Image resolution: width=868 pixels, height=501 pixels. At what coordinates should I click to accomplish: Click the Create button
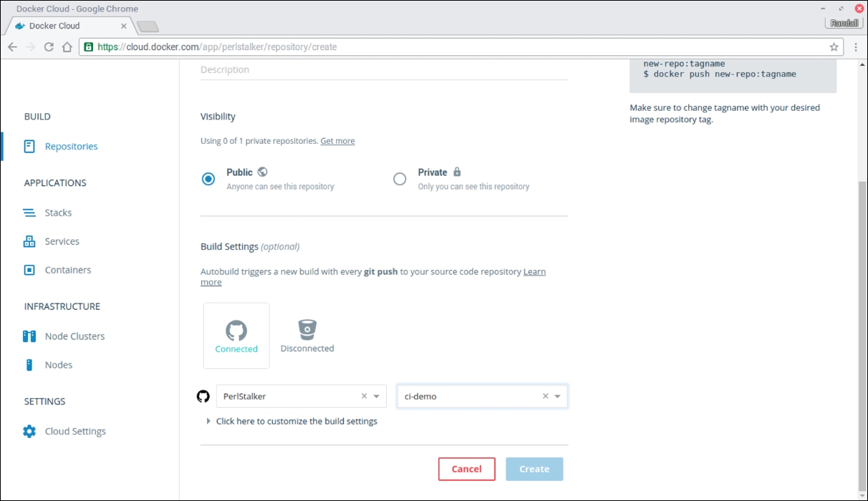534,469
